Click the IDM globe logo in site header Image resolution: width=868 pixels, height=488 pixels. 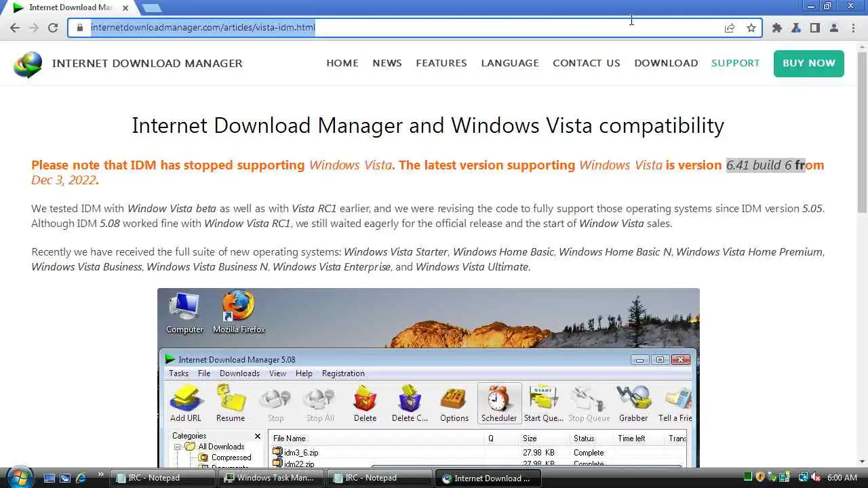pos(28,64)
